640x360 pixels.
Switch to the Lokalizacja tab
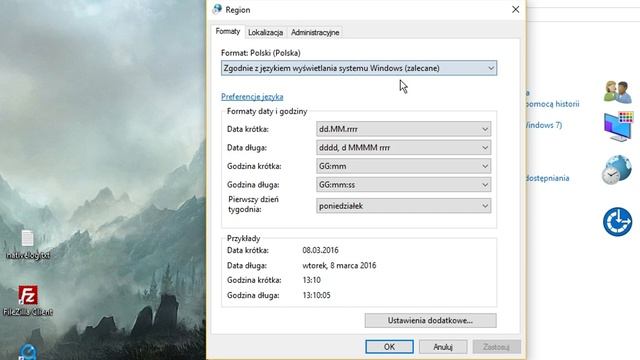[265, 32]
